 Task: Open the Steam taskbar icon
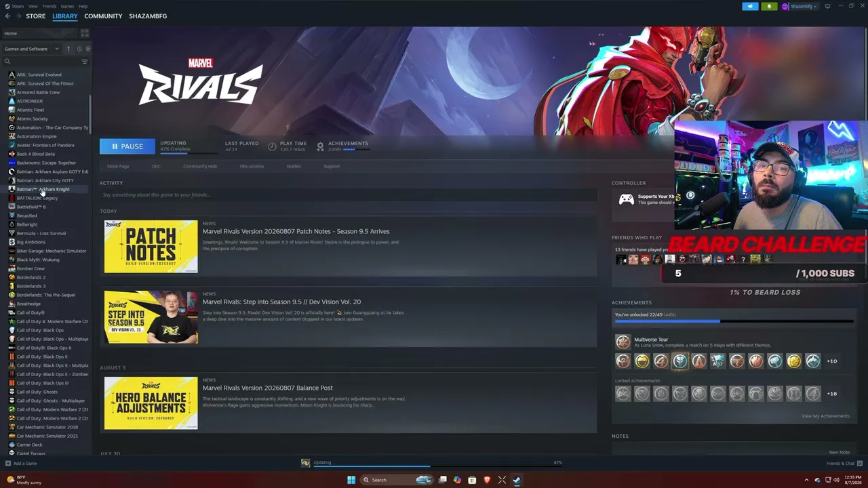517,480
